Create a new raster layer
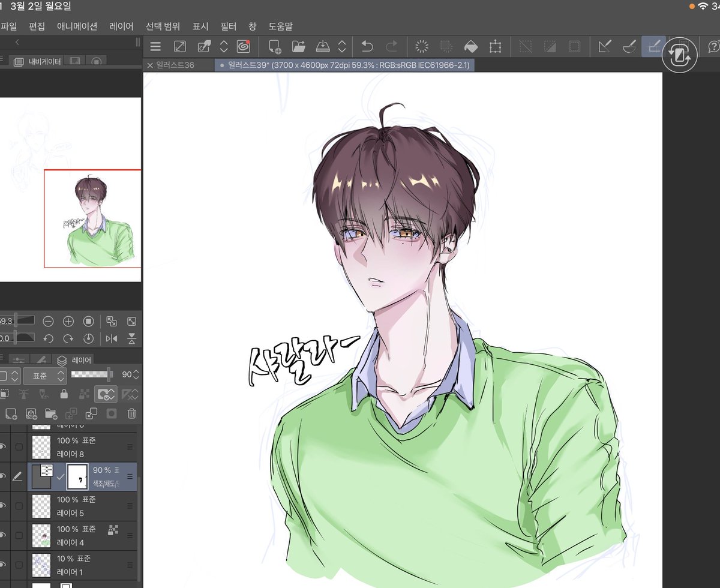 click(x=11, y=413)
